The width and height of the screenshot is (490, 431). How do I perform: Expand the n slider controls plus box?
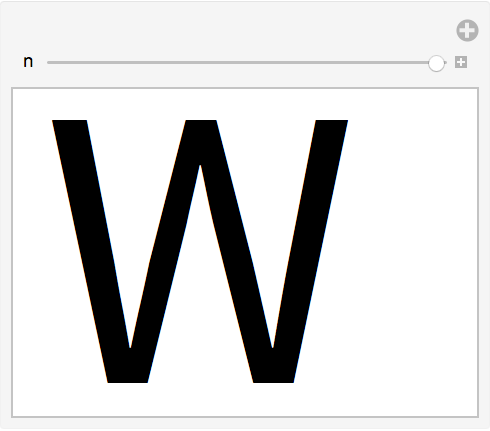pyautogui.click(x=461, y=62)
